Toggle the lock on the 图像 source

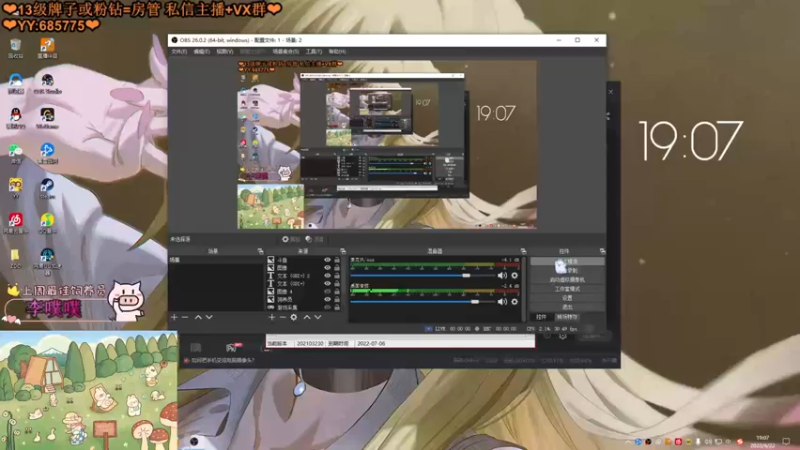pyautogui.click(x=337, y=268)
